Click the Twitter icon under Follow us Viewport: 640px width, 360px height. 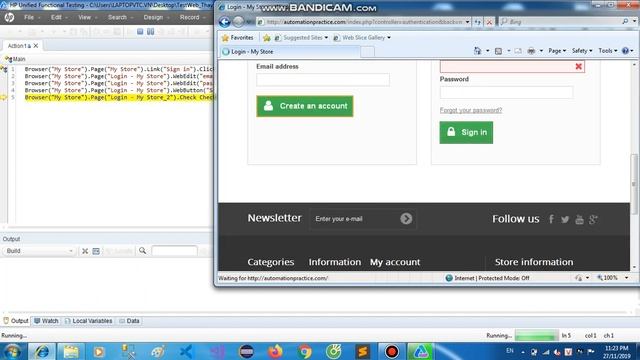(565, 220)
